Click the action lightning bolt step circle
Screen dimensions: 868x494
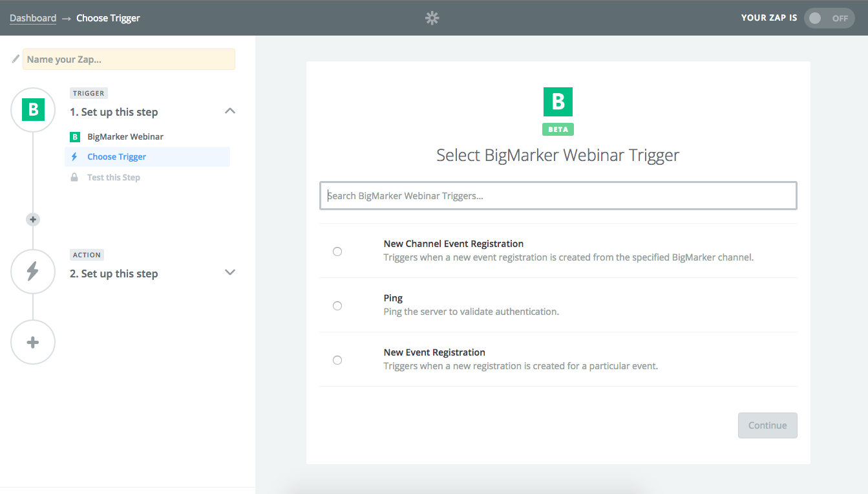click(33, 272)
